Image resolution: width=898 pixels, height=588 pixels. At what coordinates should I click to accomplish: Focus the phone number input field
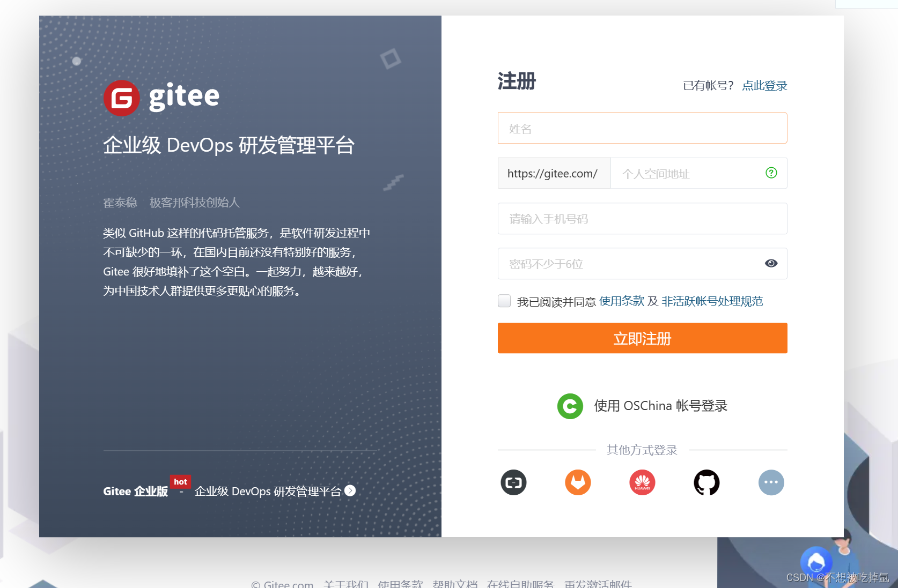642,219
